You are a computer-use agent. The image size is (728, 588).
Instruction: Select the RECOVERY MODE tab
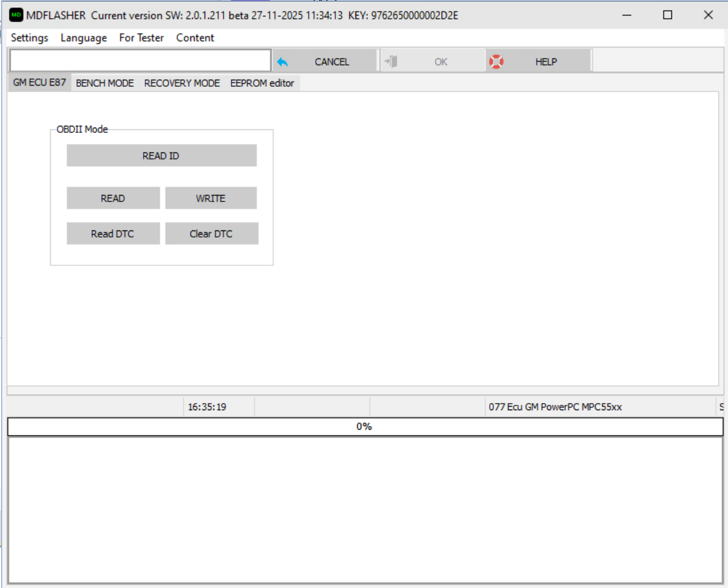(182, 83)
